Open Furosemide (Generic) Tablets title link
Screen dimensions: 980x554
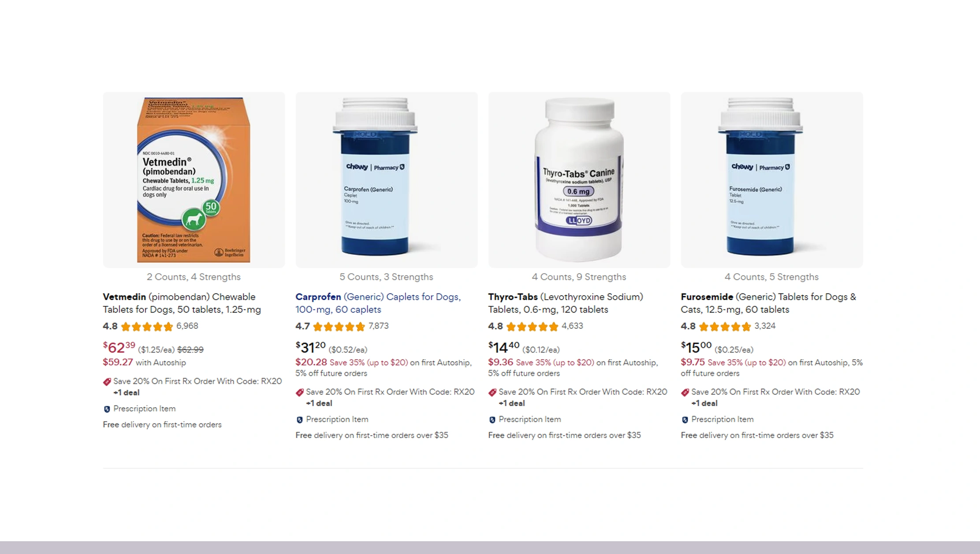768,303
